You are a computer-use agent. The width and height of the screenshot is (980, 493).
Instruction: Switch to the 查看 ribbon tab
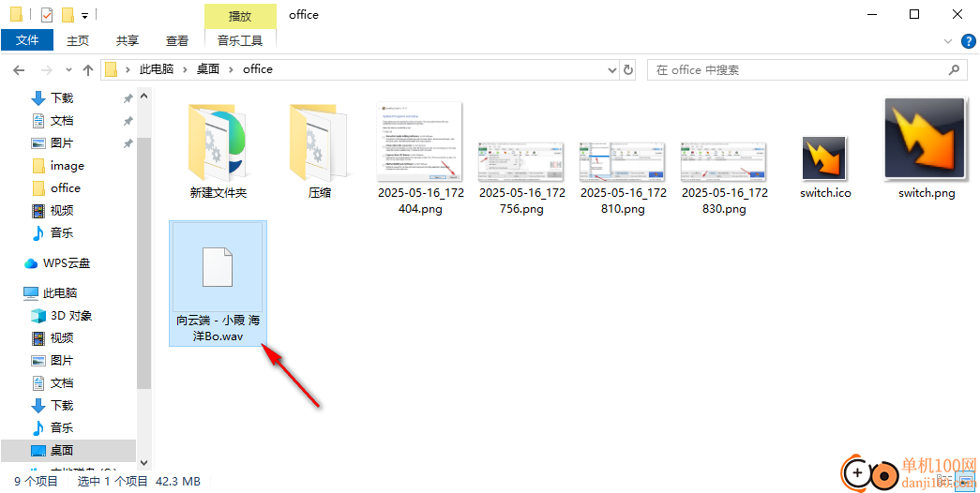pyautogui.click(x=177, y=40)
